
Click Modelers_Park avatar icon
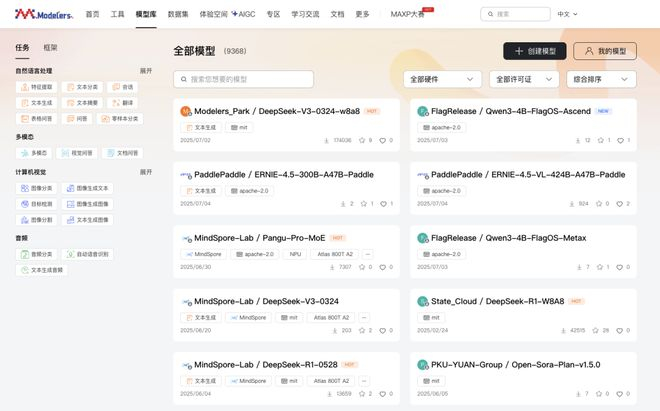pyautogui.click(x=186, y=111)
